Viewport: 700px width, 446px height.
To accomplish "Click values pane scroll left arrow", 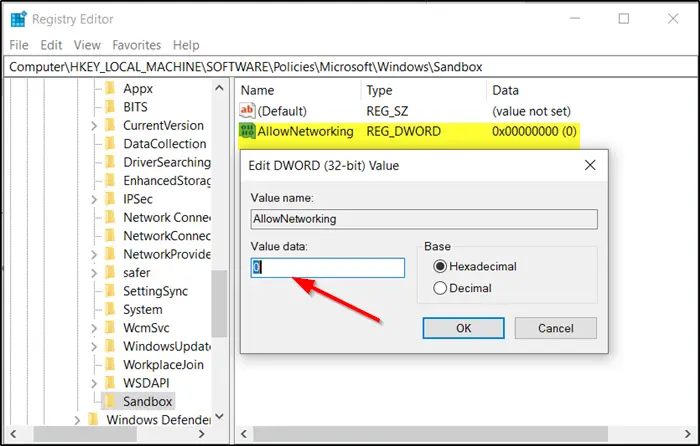I will pyautogui.click(x=244, y=433).
